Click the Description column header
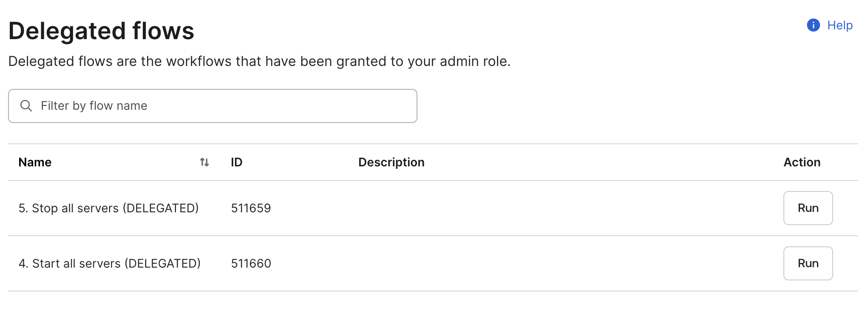Image resolution: width=868 pixels, height=314 pixels. click(391, 162)
